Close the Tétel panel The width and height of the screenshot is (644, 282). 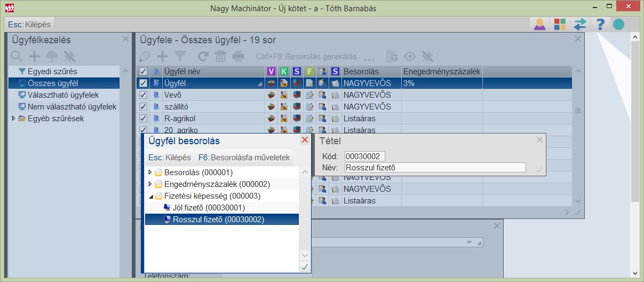[539, 140]
